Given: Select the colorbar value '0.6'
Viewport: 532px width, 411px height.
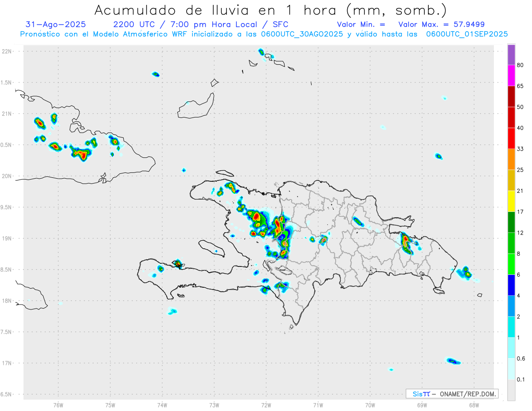Looking at the screenshot, I should 521,358.
